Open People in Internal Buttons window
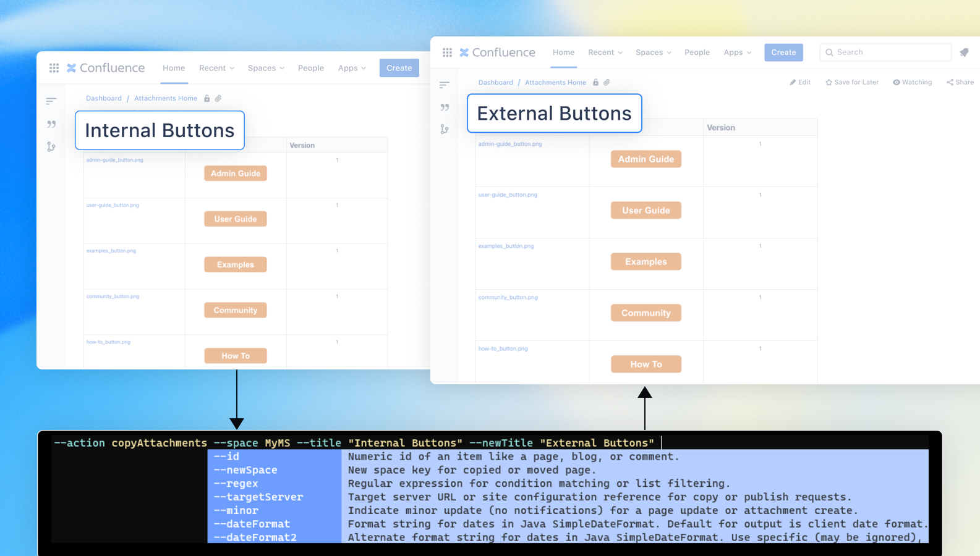The width and height of the screenshot is (980, 556). pyautogui.click(x=311, y=68)
